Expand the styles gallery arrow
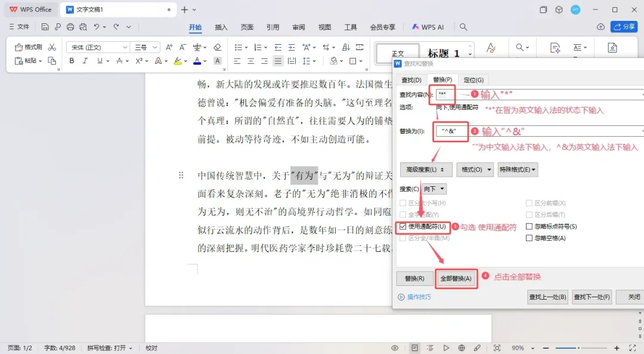 [x=470, y=54]
